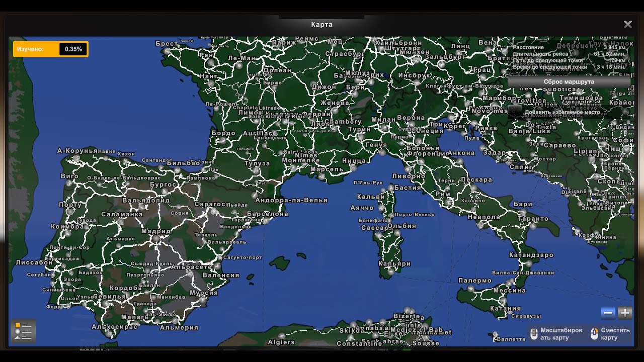
Task: Click the Катания city label
Action: pyautogui.click(x=505, y=309)
